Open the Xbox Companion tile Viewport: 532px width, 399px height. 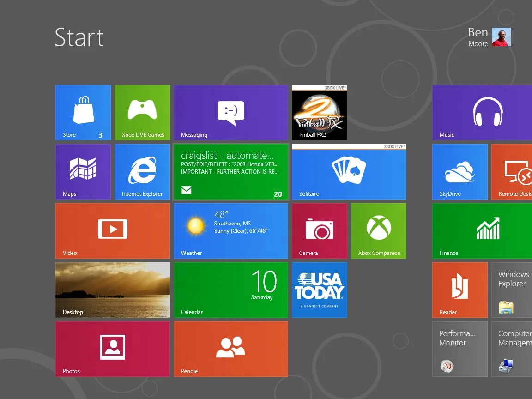click(379, 231)
